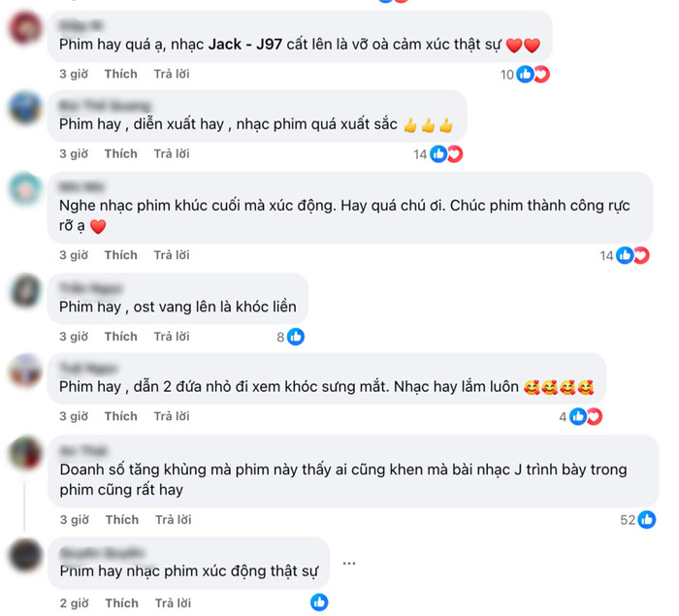This screenshot has height=616, width=679.
Task: Open the '2 giờ' timestamp on last comment
Action: click(74, 603)
